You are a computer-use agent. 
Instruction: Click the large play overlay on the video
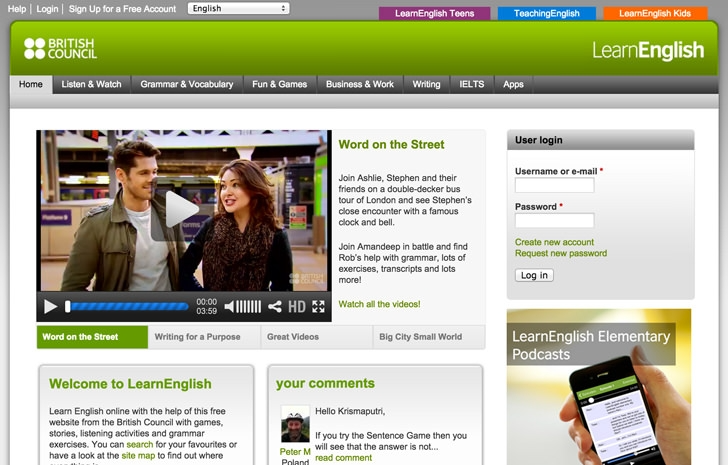coord(181,209)
